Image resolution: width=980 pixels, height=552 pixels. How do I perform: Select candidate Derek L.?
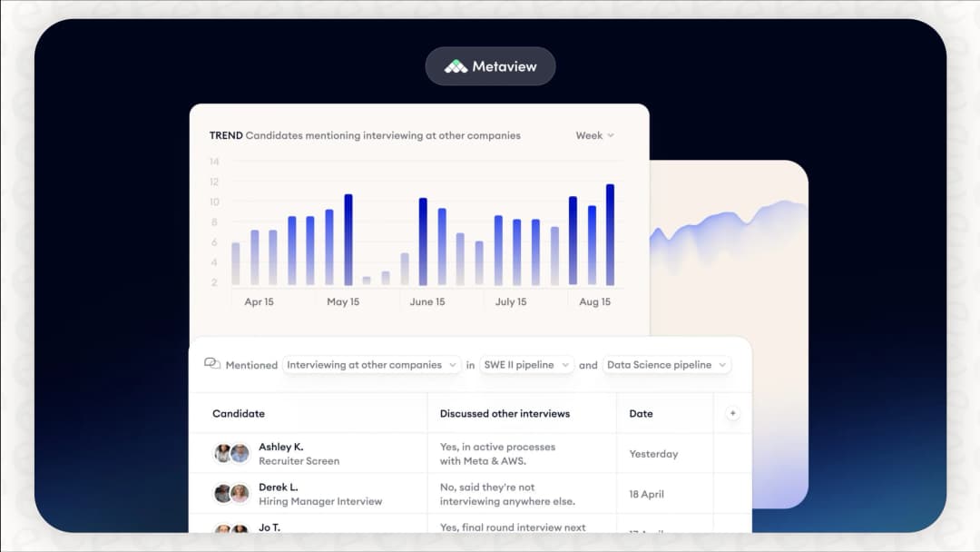click(279, 487)
